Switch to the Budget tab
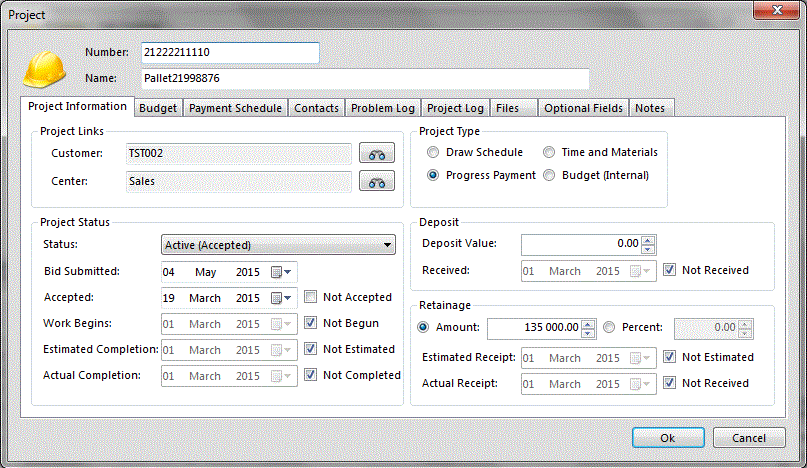 pyautogui.click(x=158, y=108)
